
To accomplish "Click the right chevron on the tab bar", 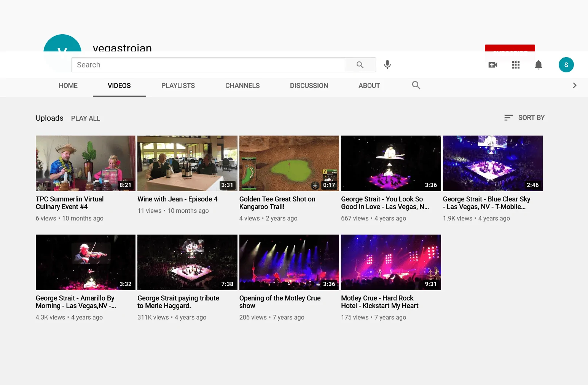I will 575,85.
